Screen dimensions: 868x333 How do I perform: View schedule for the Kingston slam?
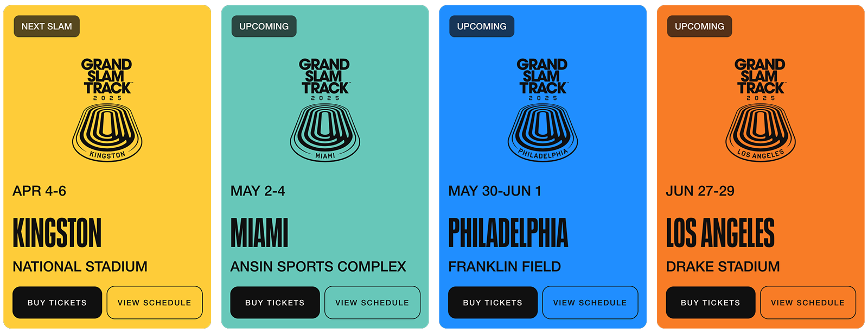(x=155, y=303)
